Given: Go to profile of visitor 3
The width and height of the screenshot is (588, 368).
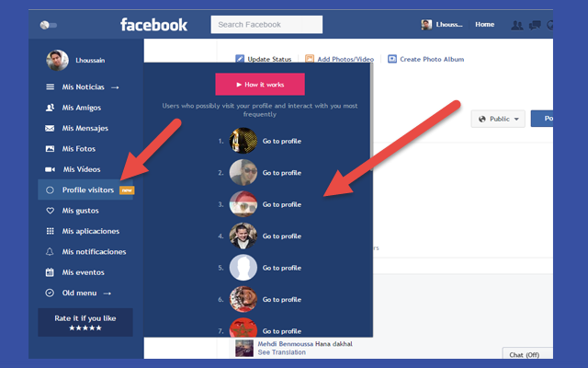Looking at the screenshot, I should point(282,204).
